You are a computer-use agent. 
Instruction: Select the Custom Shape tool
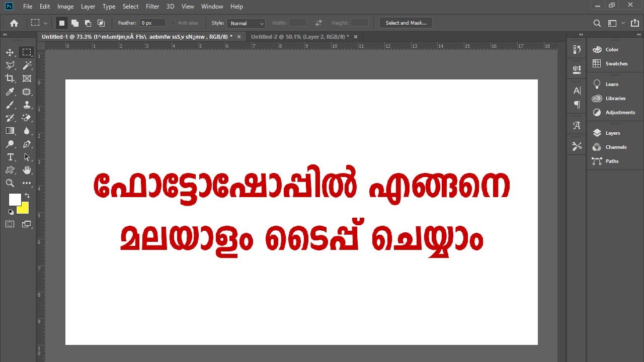(10, 170)
